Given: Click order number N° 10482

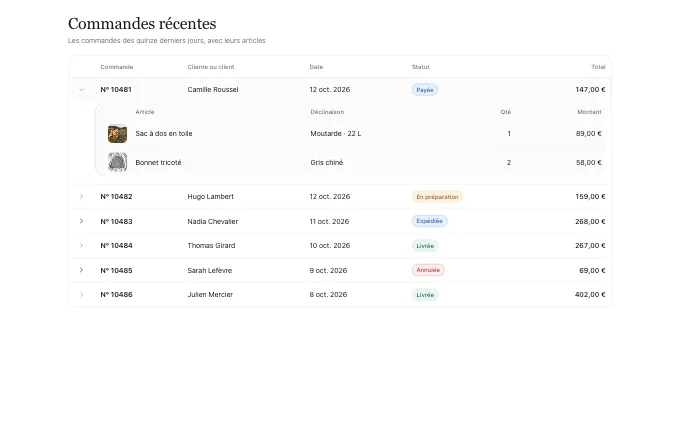Looking at the screenshot, I should tap(116, 196).
